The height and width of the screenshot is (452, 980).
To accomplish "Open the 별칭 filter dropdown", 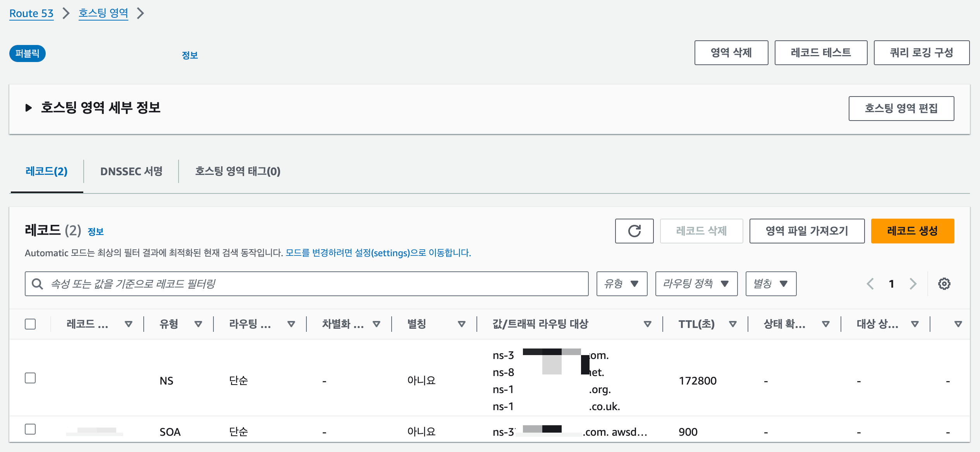I will pyautogui.click(x=770, y=284).
